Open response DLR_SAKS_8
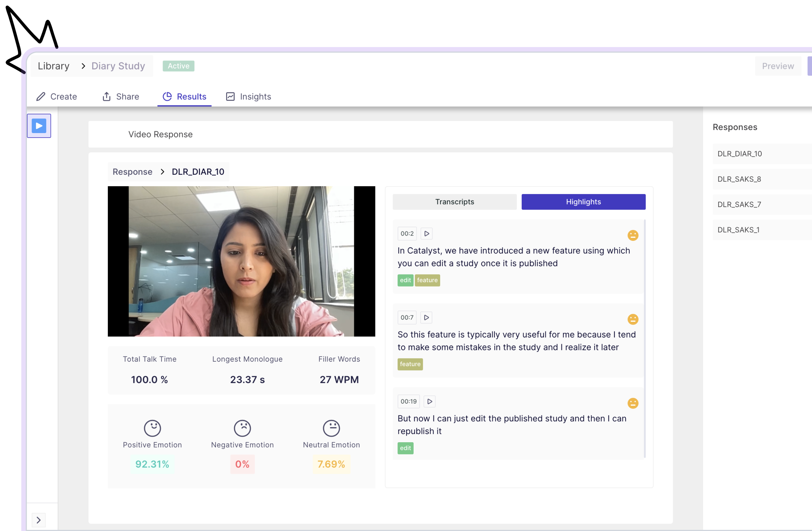Viewport: 812px width, 531px height. 762,179
